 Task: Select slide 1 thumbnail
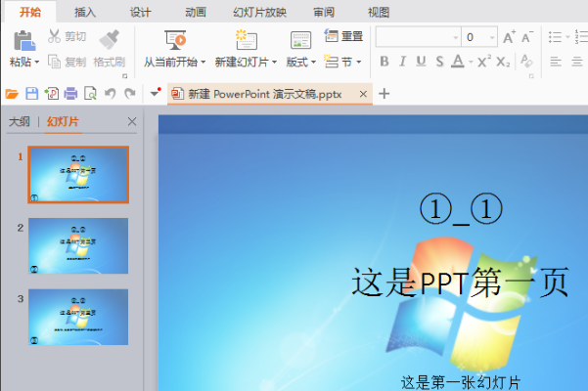pos(78,175)
